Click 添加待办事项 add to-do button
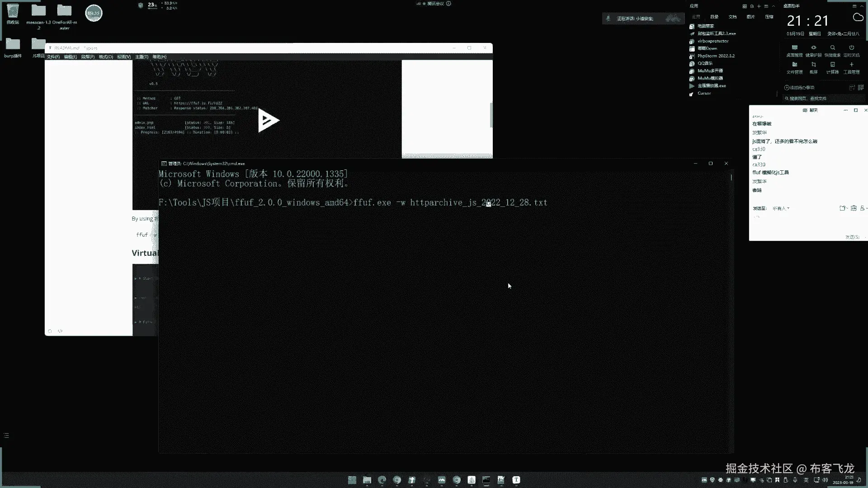The width and height of the screenshot is (868, 488). 799,88
